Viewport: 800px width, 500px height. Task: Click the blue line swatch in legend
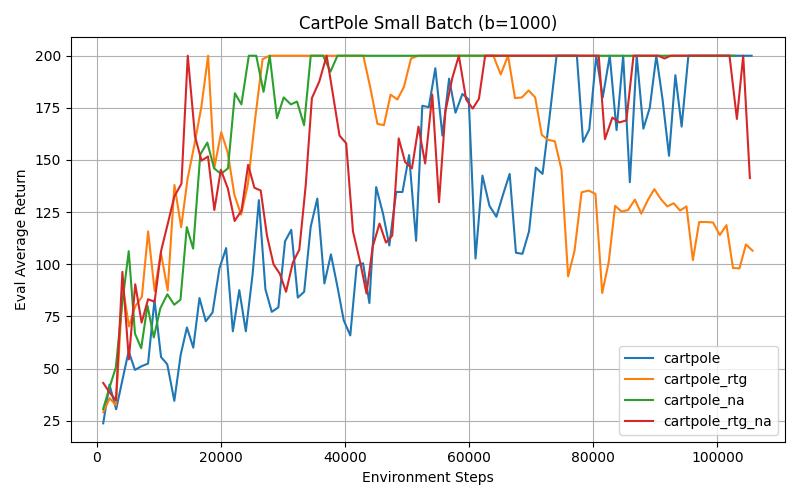click(x=639, y=358)
